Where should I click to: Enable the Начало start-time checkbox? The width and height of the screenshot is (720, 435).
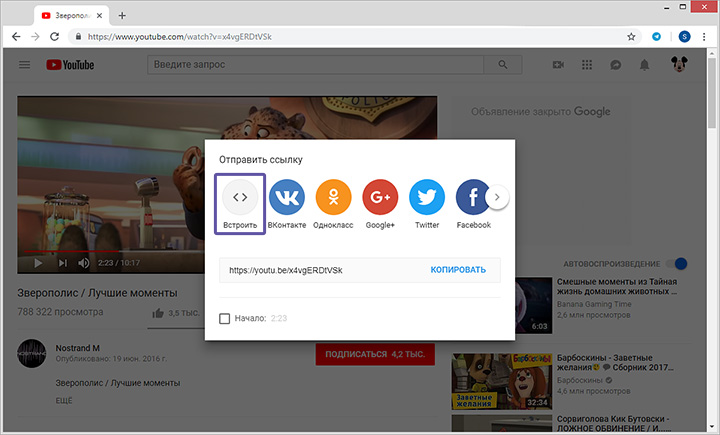coord(225,318)
